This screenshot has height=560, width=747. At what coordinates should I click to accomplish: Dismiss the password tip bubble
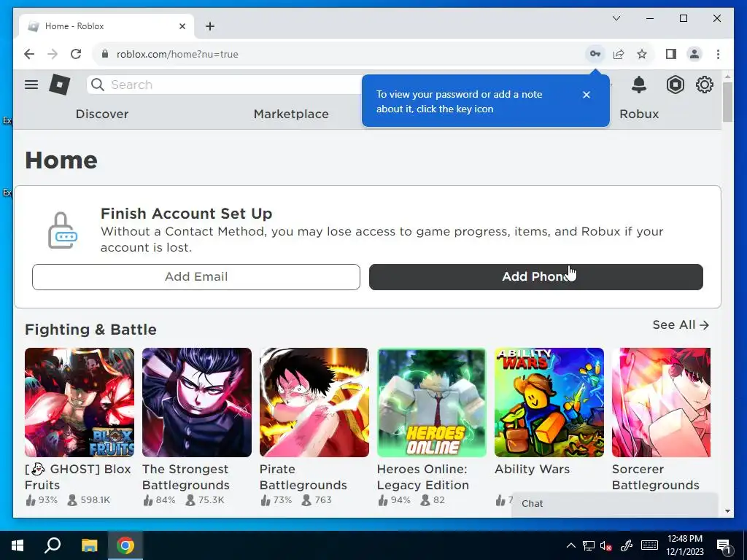587,95
